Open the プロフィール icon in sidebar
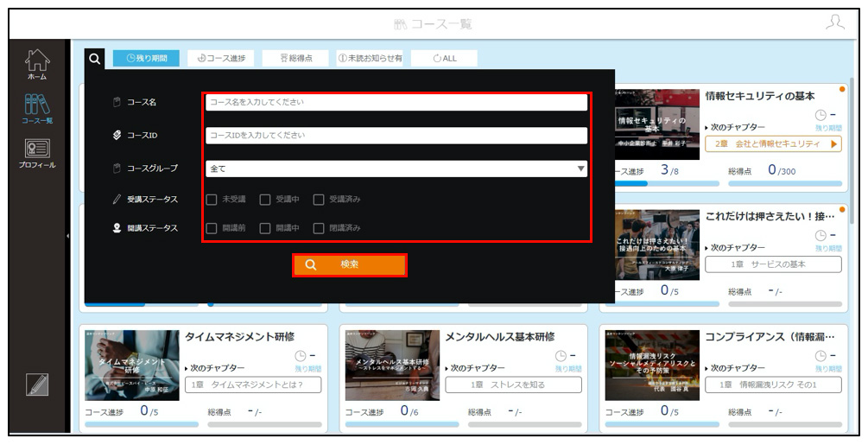Viewport: 868px width, 445px height. [x=37, y=153]
